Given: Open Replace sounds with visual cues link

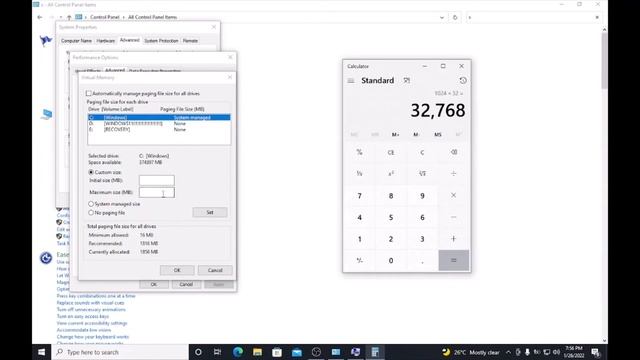Looking at the screenshot, I should point(90,303).
